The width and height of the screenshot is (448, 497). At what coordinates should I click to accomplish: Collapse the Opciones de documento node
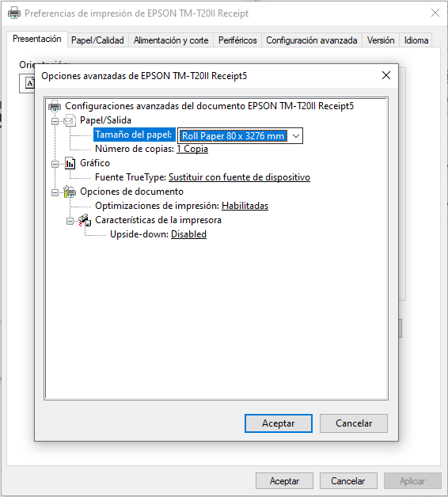55,192
